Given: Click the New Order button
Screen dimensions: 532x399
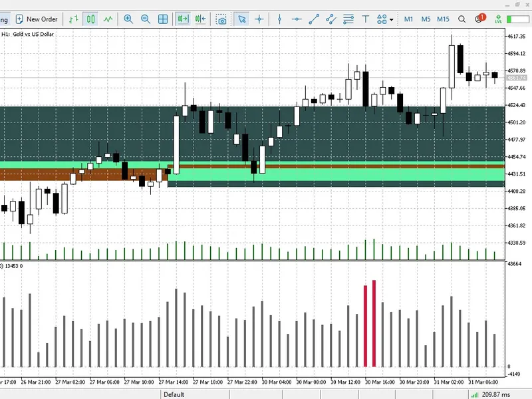Looking at the screenshot, I should (x=37, y=19).
